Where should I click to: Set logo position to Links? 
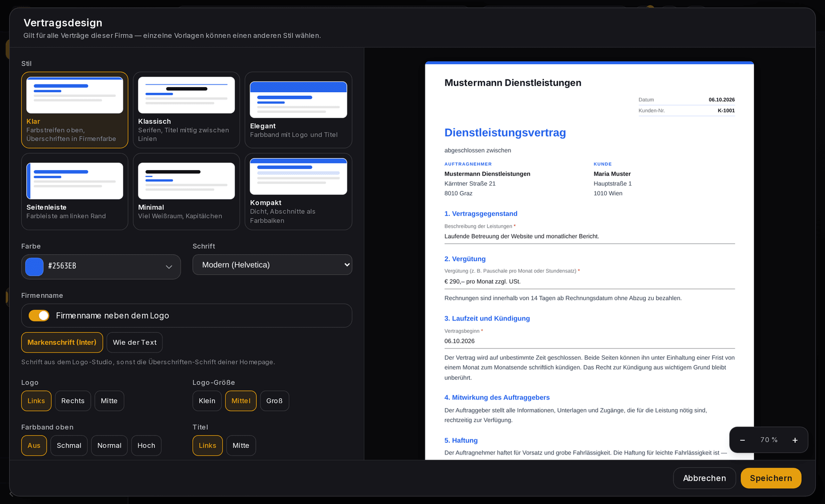point(36,401)
